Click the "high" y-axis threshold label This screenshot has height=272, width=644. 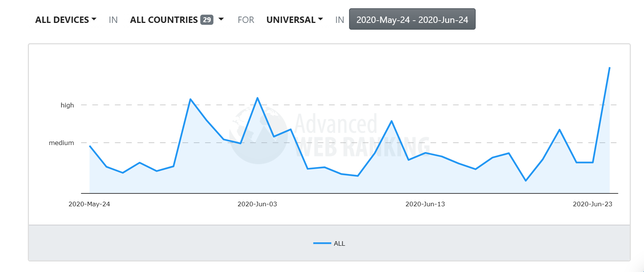67,105
